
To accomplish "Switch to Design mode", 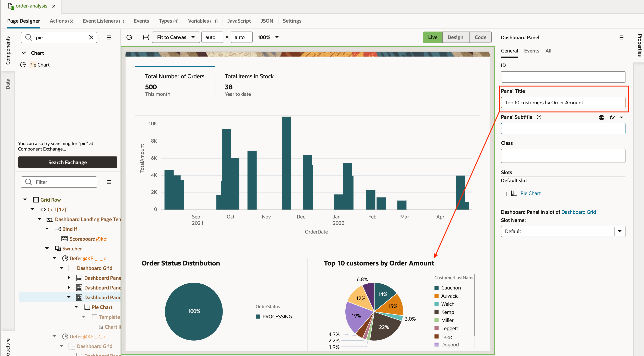I will click(455, 37).
